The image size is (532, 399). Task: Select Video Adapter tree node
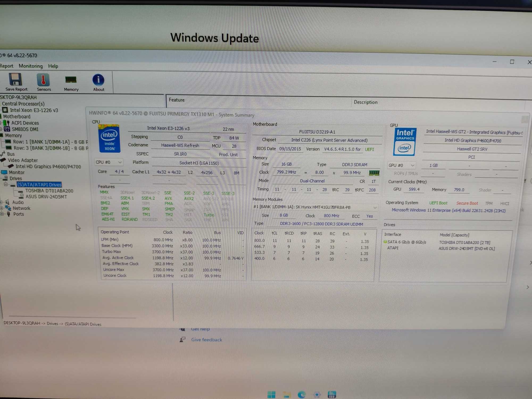[x=23, y=160]
